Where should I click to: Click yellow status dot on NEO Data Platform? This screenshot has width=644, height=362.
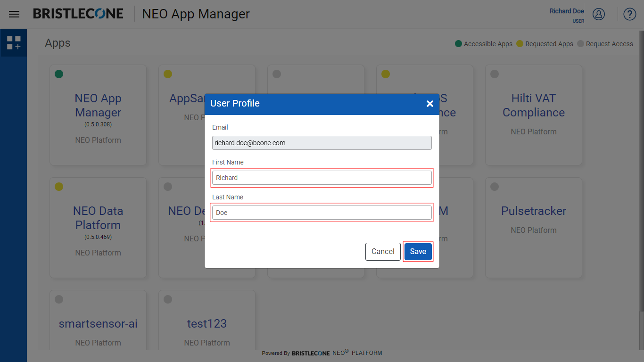click(x=59, y=187)
